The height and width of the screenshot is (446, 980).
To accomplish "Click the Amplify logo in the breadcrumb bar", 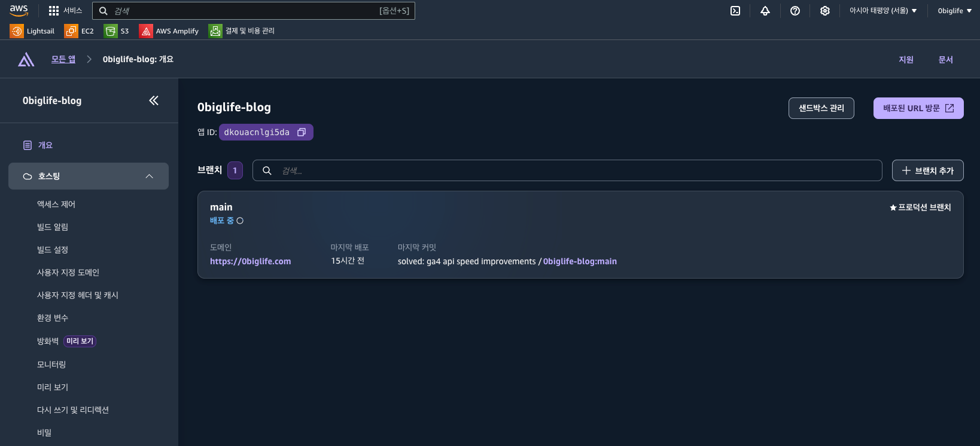I will [26, 59].
